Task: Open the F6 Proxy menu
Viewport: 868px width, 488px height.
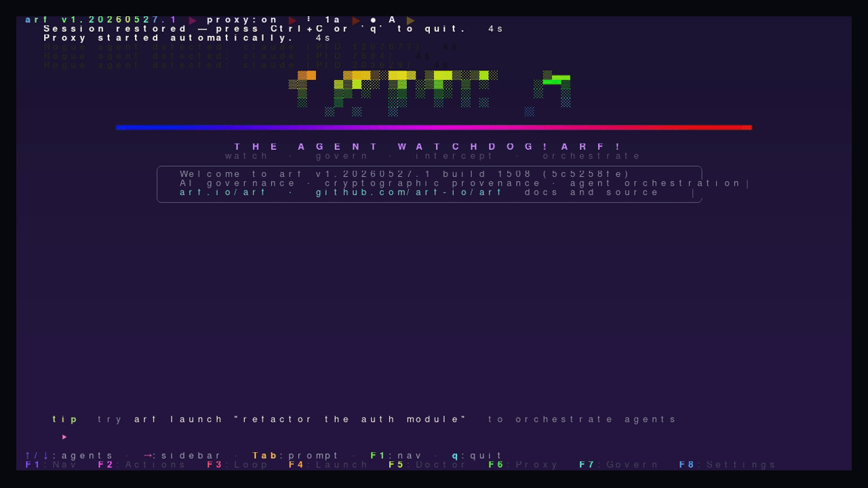Action: click(x=524, y=465)
